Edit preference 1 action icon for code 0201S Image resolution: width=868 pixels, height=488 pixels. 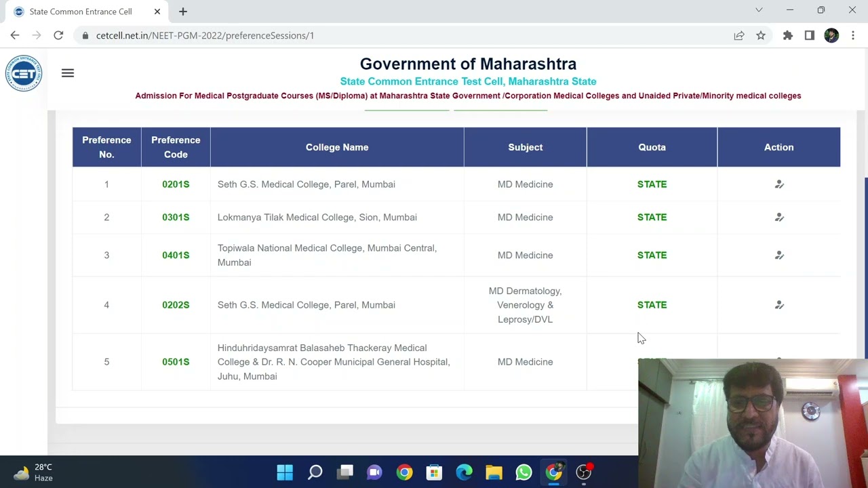tap(779, 184)
